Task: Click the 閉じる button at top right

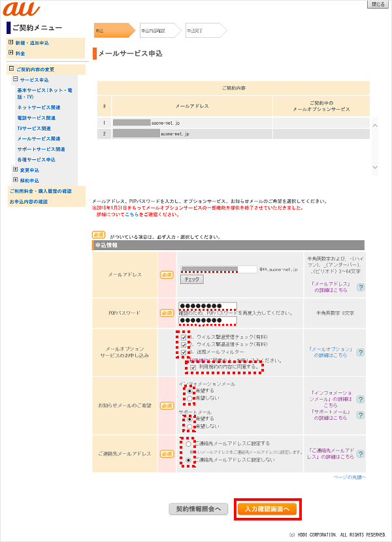Action: [x=378, y=4]
